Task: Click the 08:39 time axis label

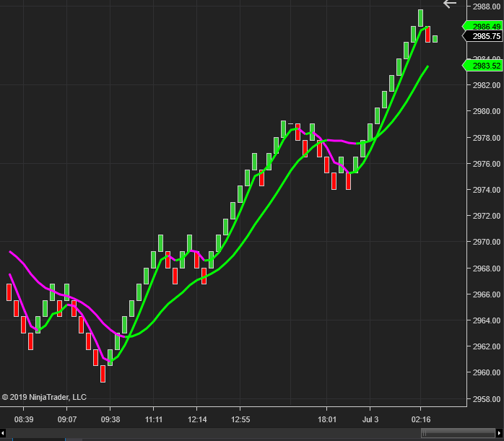Action: tap(24, 419)
